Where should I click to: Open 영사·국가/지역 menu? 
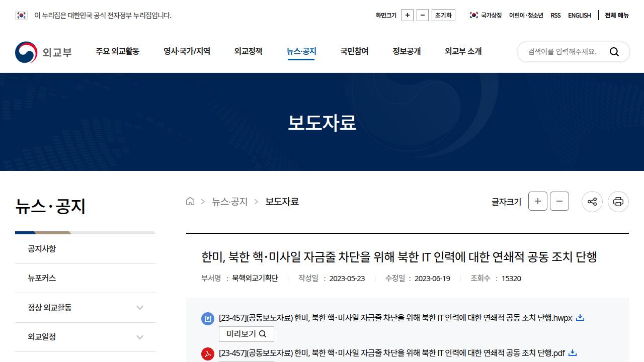tap(187, 51)
